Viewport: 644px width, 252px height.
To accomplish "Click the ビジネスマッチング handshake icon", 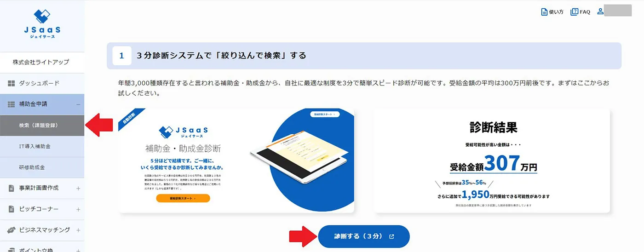I will [11, 230].
